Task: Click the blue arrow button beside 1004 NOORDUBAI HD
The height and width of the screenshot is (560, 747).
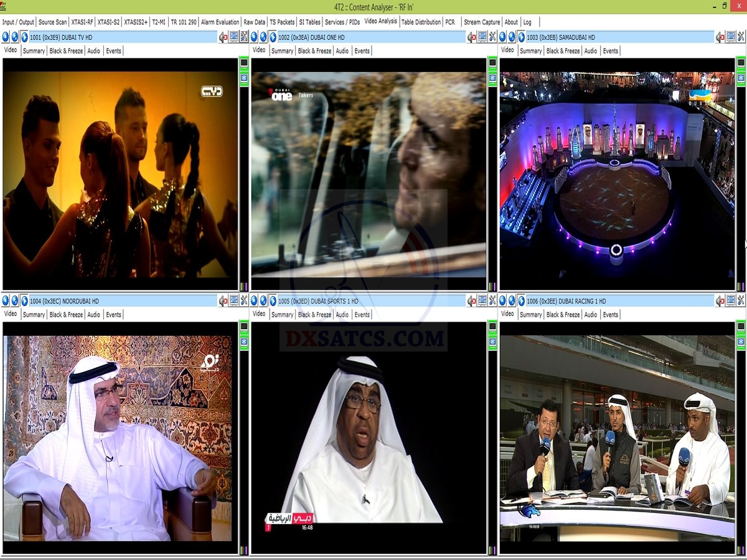Action: [x=25, y=301]
